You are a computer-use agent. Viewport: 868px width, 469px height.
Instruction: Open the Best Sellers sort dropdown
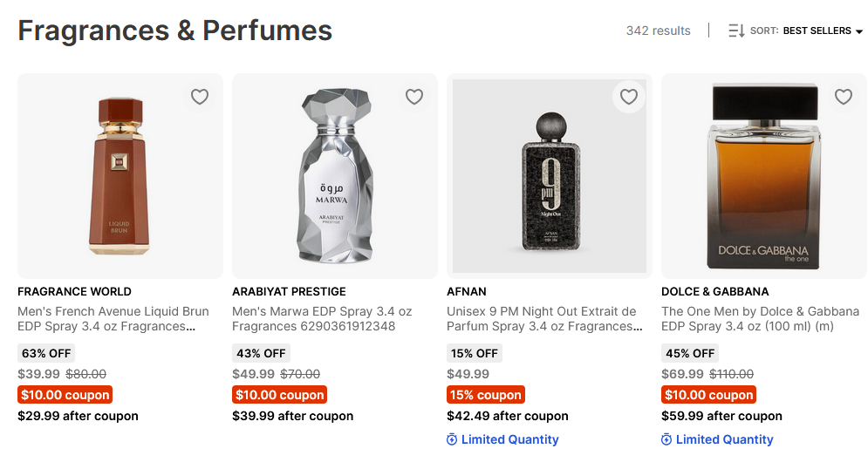coord(817,31)
